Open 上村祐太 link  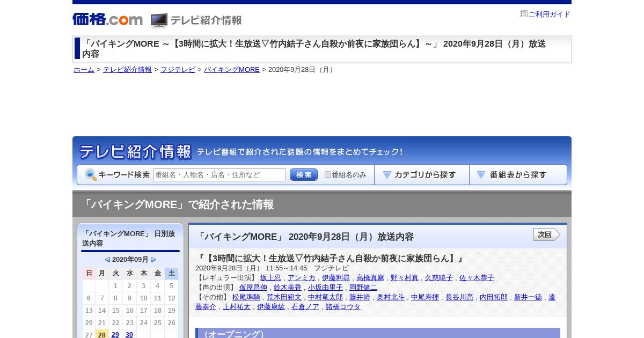237,307
